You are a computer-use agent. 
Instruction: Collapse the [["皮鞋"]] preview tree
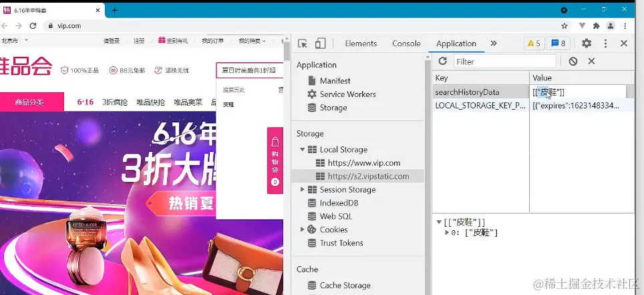click(x=439, y=222)
